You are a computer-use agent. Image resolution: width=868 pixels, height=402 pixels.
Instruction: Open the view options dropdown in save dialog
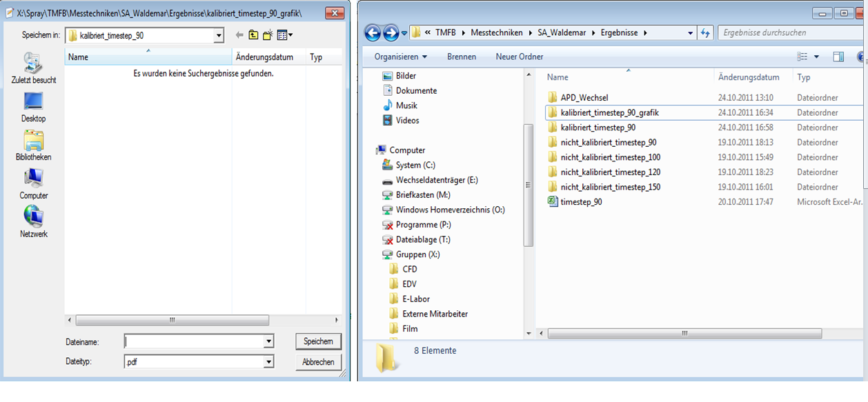pos(285,35)
